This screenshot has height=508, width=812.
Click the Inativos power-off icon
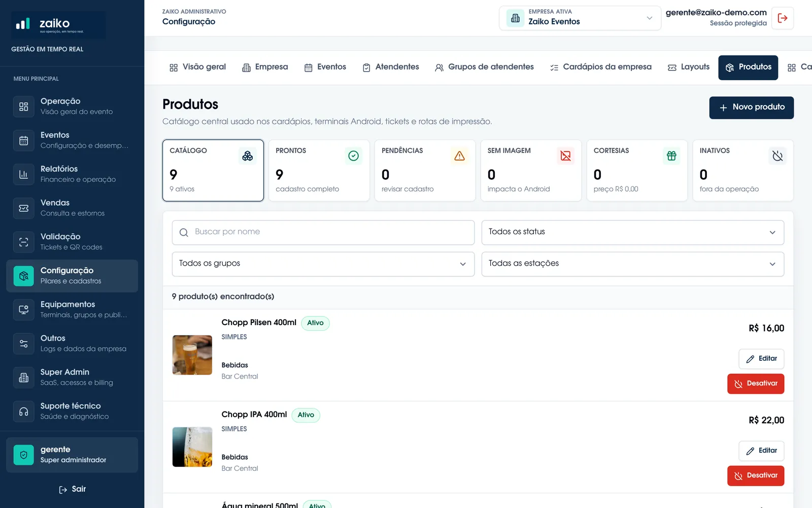[x=777, y=156]
